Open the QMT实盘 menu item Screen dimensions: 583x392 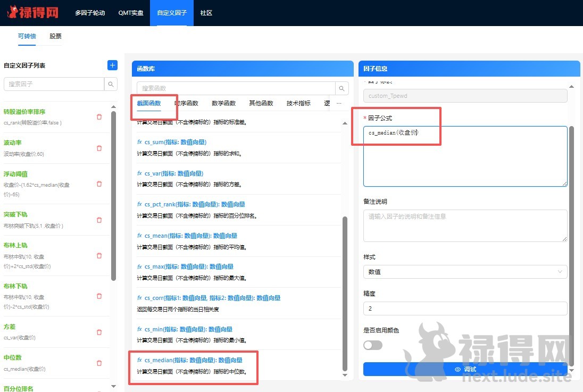pos(131,13)
